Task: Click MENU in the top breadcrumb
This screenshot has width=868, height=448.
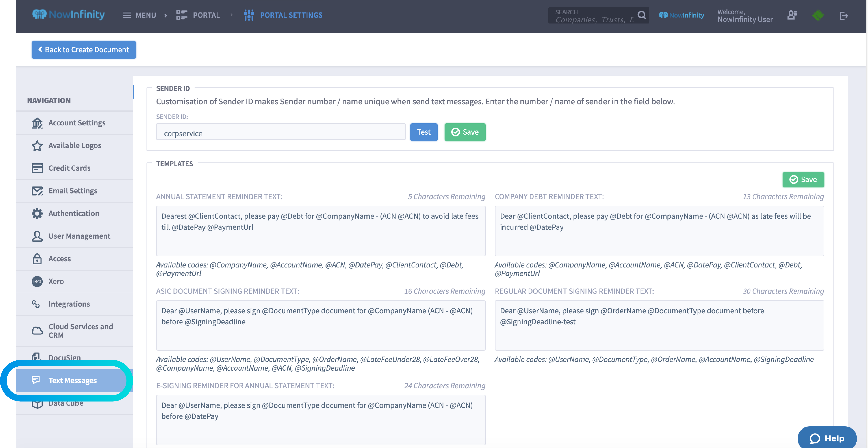Action: (x=146, y=15)
